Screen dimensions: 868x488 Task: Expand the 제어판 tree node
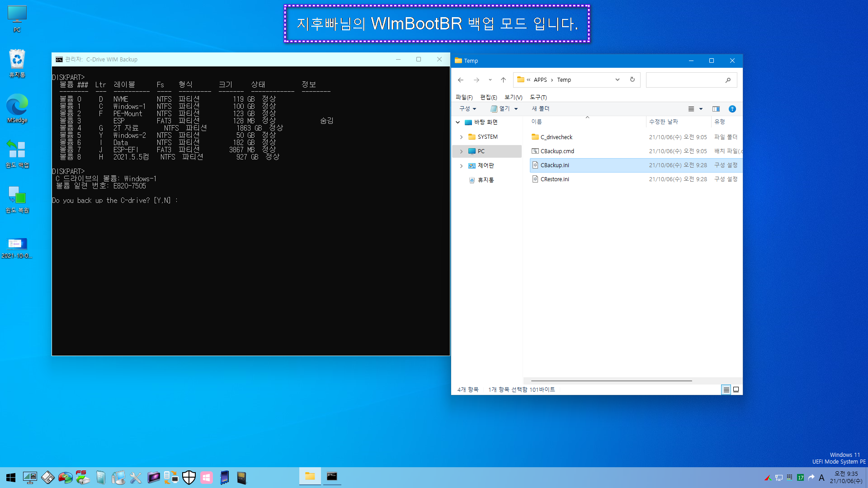click(x=461, y=166)
